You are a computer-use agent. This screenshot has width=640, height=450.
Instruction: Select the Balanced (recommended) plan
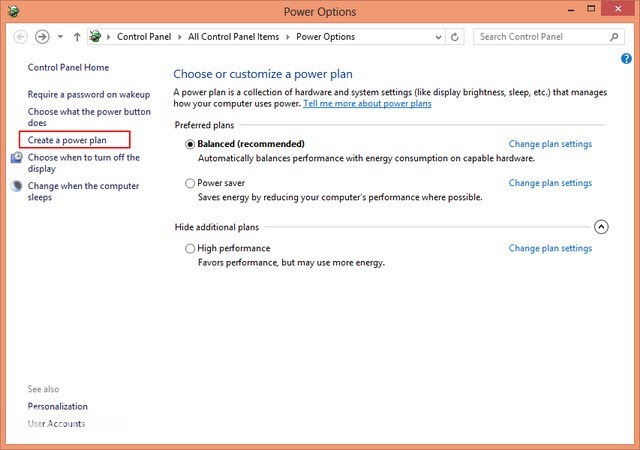click(x=190, y=144)
